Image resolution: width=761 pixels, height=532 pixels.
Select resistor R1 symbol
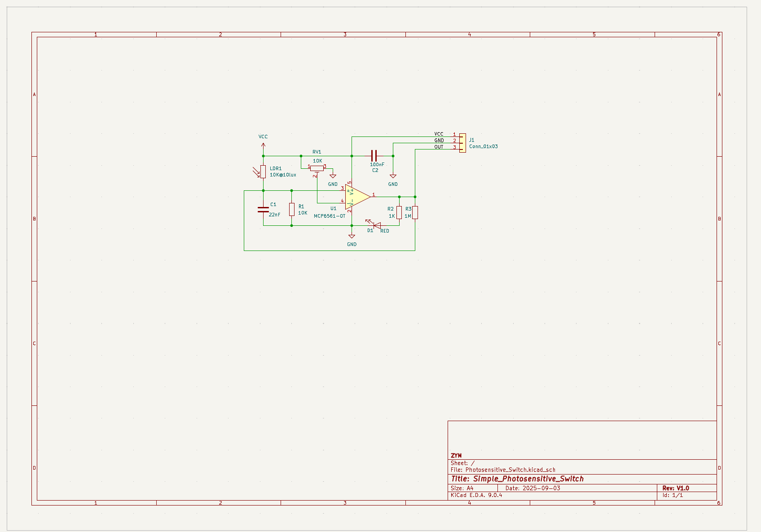click(x=292, y=209)
